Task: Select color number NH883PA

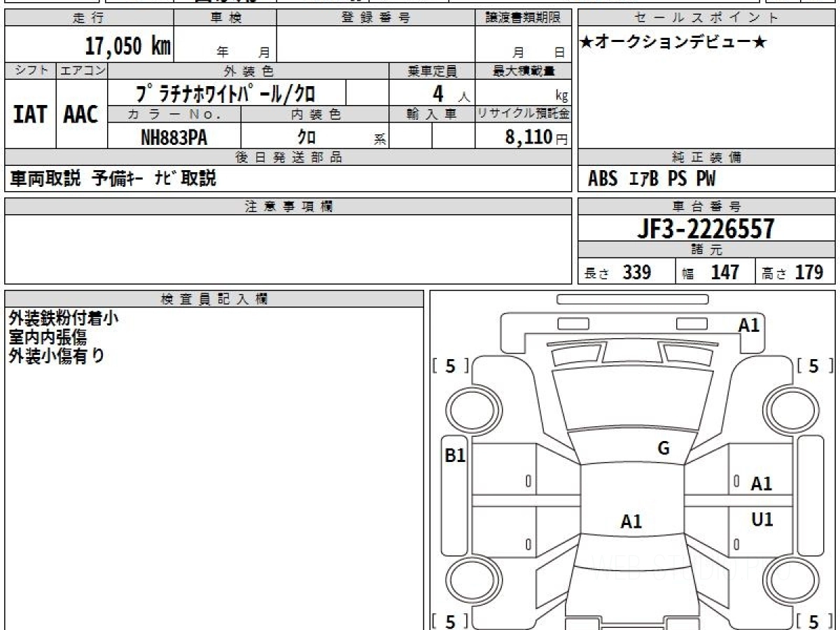Action: pyautogui.click(x=174, y=137)
